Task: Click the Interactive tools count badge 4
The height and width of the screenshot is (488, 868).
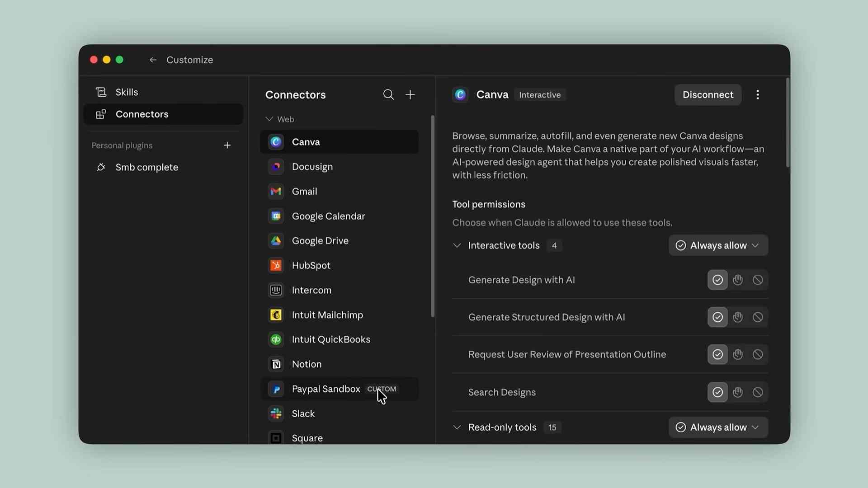Action: coord(554,245)
